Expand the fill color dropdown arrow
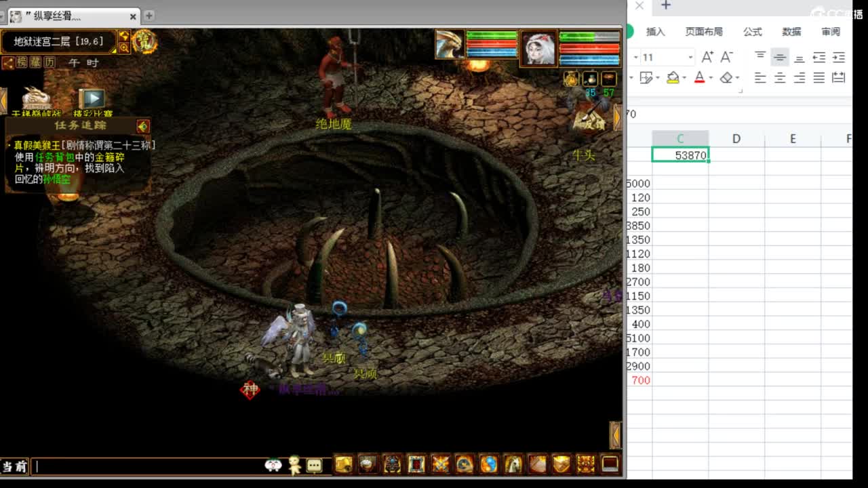This screenshot has width=868, height=488. 686,78
